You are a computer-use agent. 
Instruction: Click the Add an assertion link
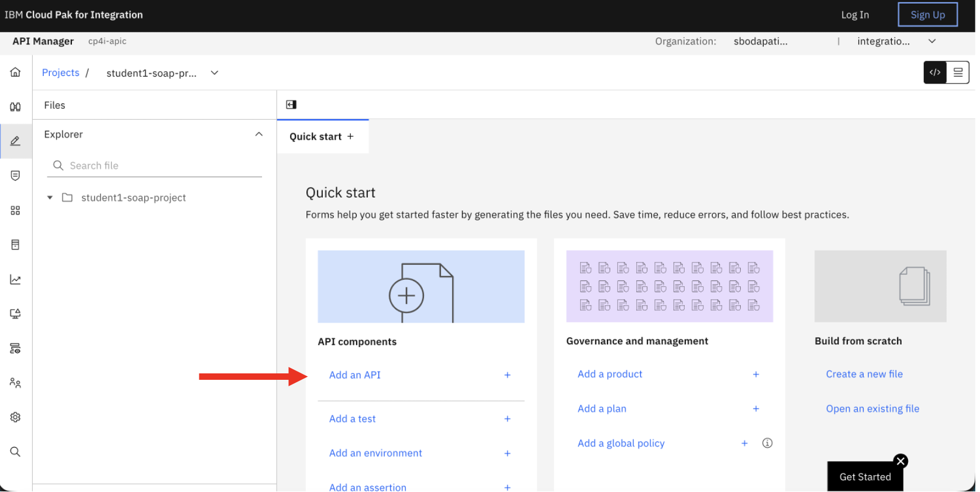pos(368,487)
